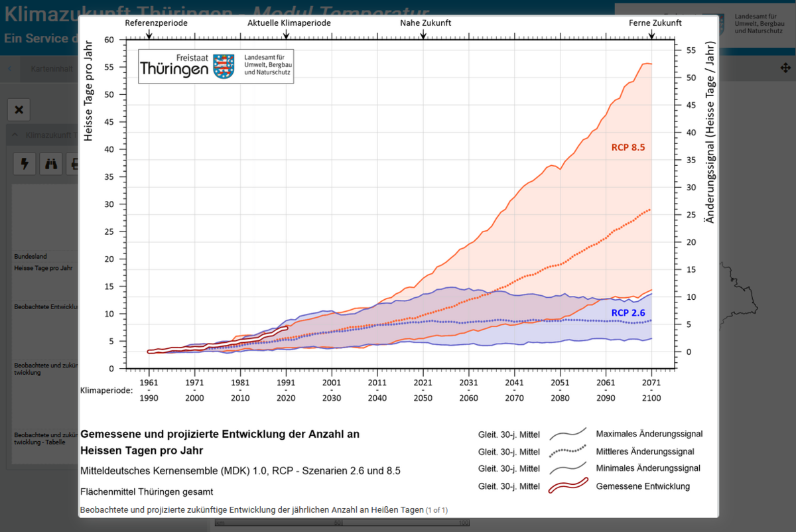Click the binoculars search tool button

(x=51, y=163)
